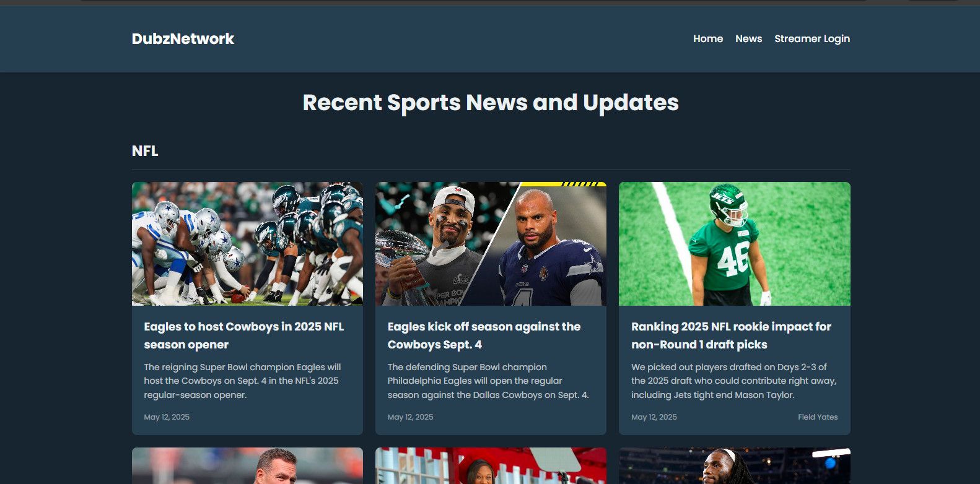
Task: Open the Home navigation link
Action: (x=708, y=39)
